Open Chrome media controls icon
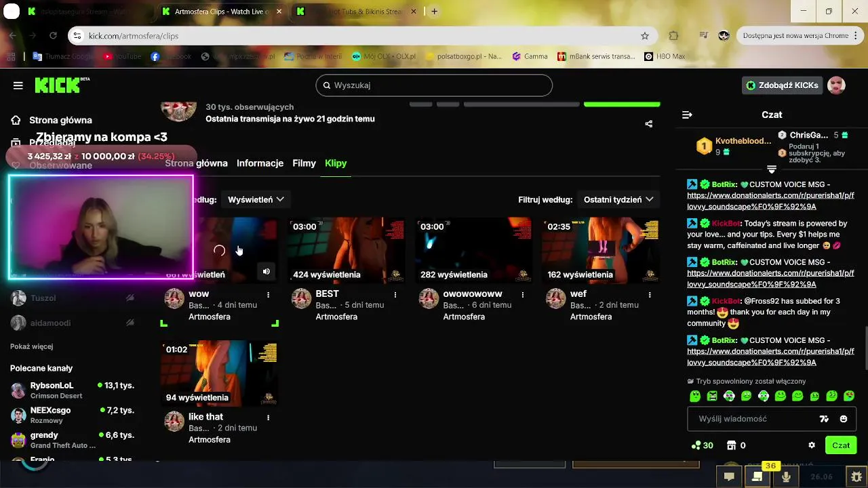The image size is (868, 488). pos(704,36)
